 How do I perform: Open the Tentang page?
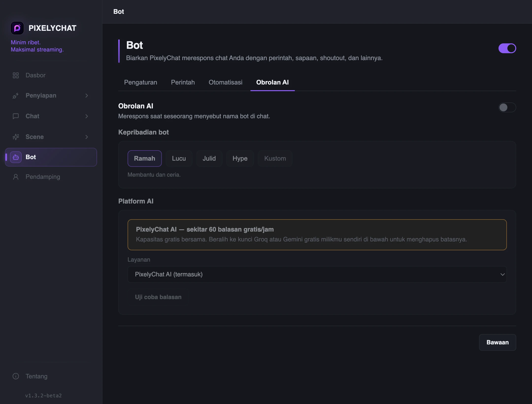[51, 376]
